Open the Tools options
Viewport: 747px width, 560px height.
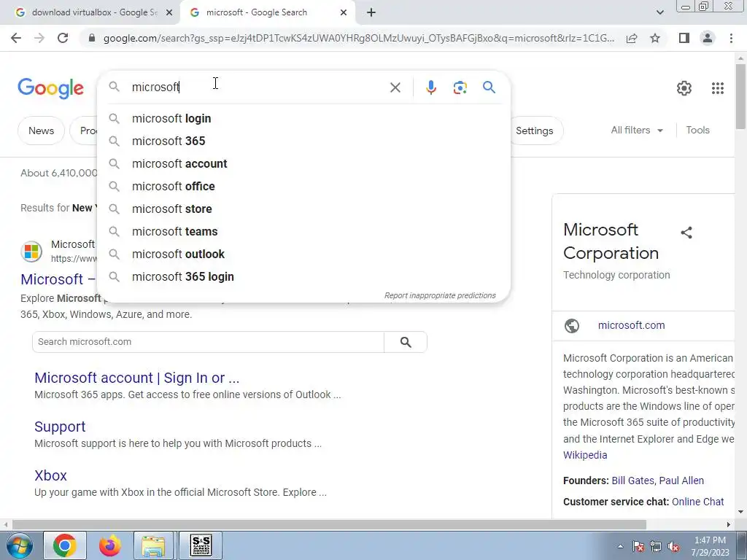pyautogui.click(x=697, y=130)
